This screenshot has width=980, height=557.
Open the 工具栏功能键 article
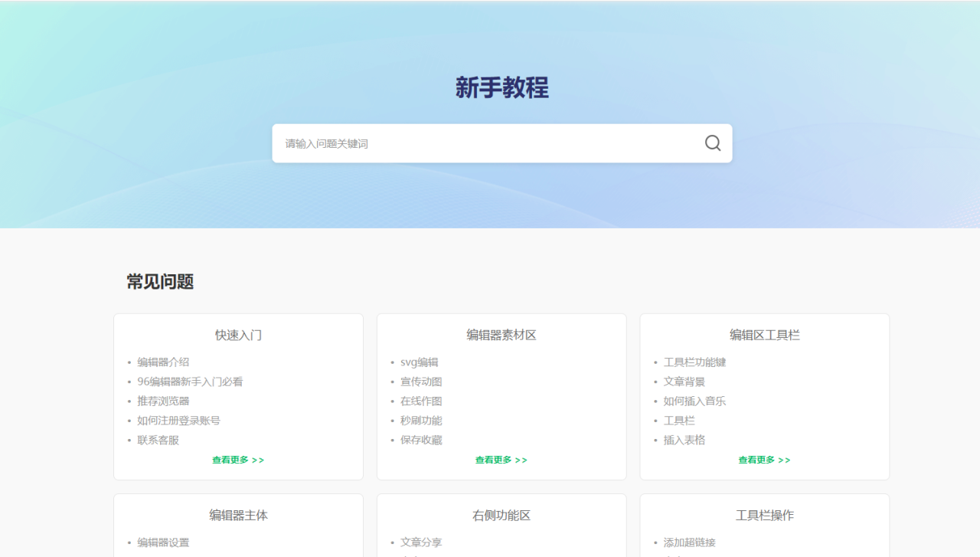click(x=694, y=362)
